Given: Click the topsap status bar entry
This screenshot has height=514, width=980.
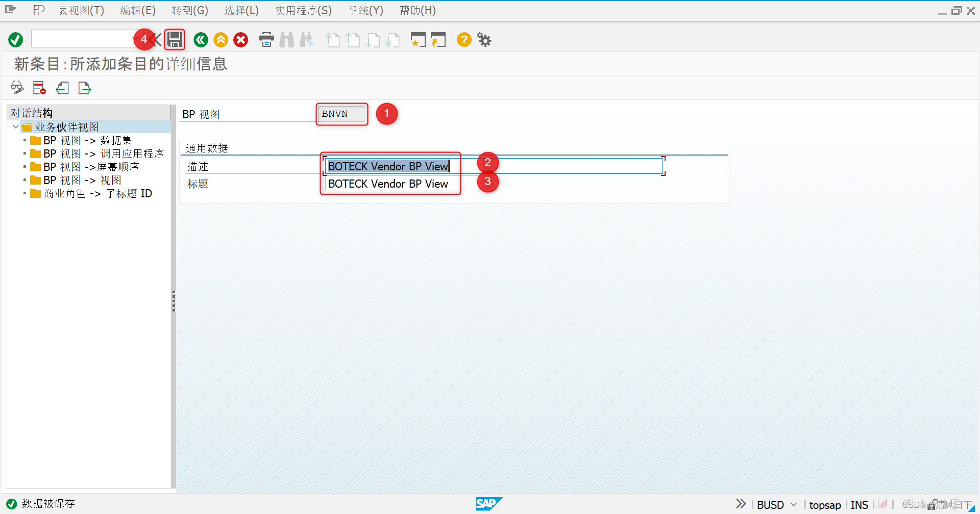Looking at the screenshot, I should (825, 505).
